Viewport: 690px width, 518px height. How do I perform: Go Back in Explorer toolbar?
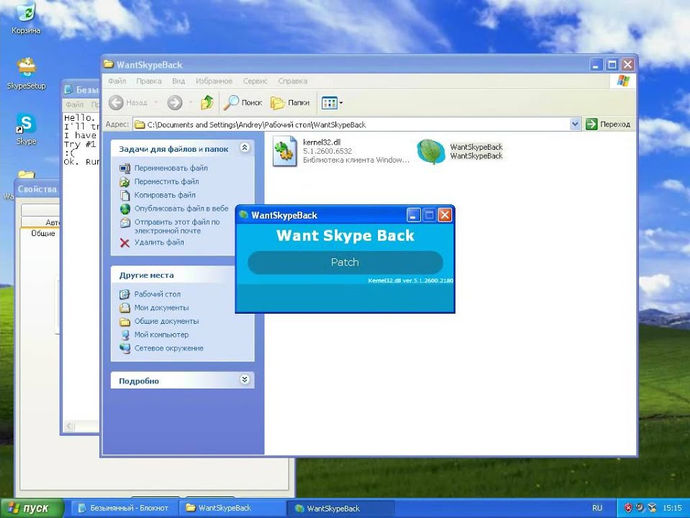tap(128, 103)
